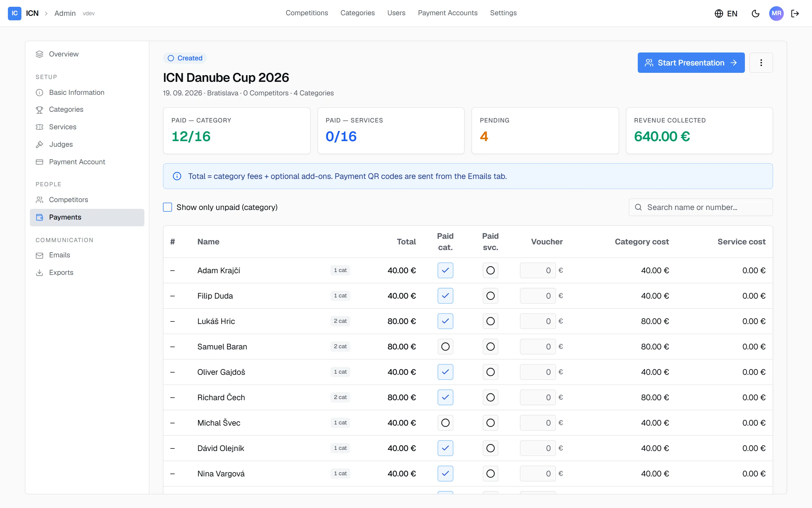Click the Name column header
Image resolution: width=812 pixels, height=508 pixels.
pos(208,242)
